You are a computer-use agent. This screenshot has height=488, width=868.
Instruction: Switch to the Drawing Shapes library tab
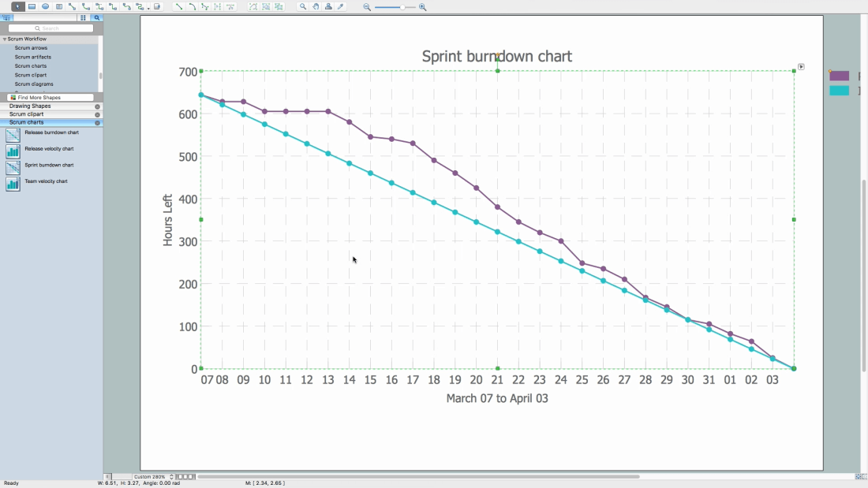(30, 106)
